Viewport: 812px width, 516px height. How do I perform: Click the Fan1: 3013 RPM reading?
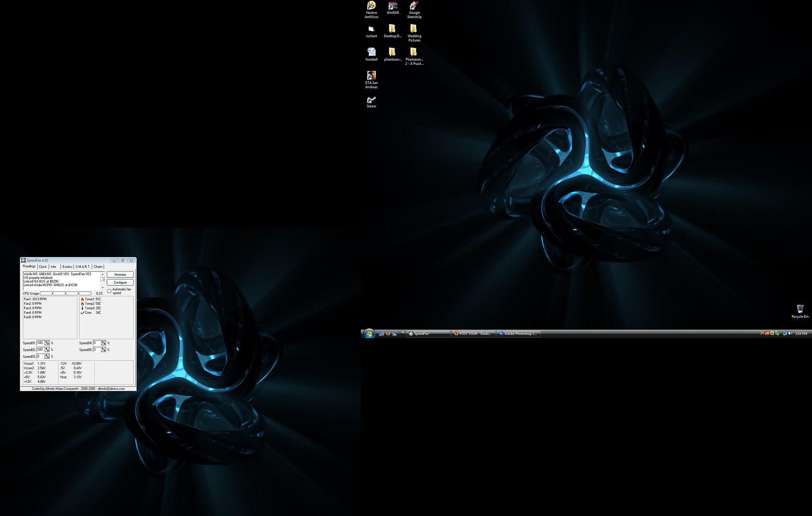35,299
